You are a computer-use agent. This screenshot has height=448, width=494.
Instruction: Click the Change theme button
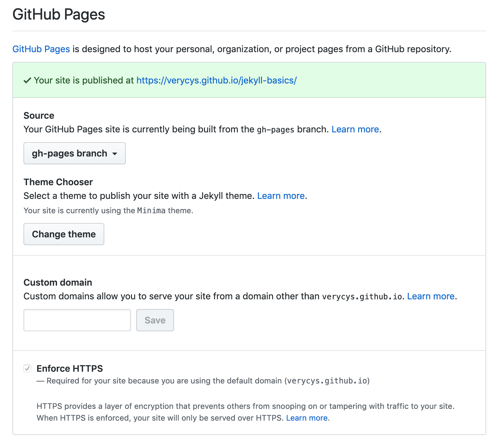tap(64, 234)
